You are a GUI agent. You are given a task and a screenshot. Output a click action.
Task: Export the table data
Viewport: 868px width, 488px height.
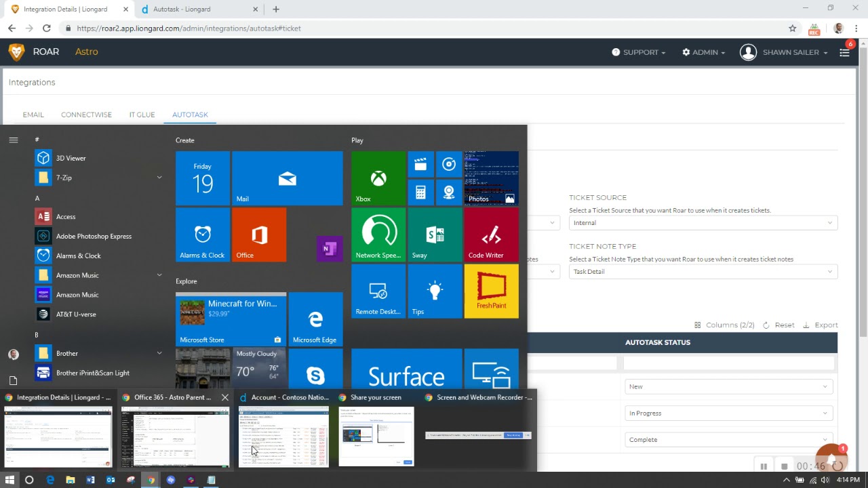[x=821, y=325]
